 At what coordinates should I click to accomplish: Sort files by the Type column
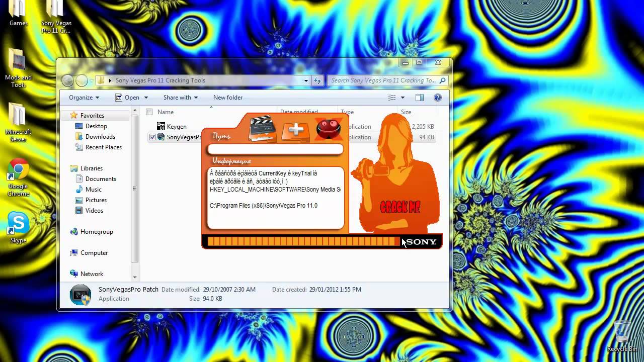click(347, 112)
